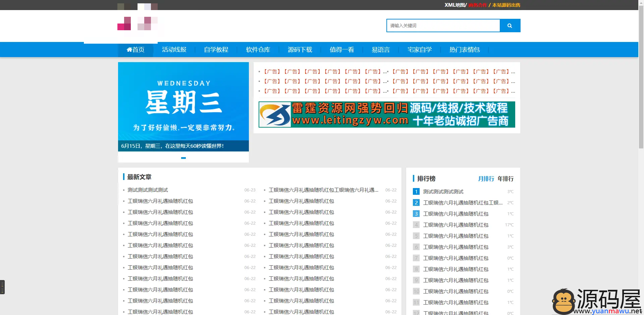Select the 排行榜 section heading
This screenshot has width=644, height=315.
[x=426, y=179]
